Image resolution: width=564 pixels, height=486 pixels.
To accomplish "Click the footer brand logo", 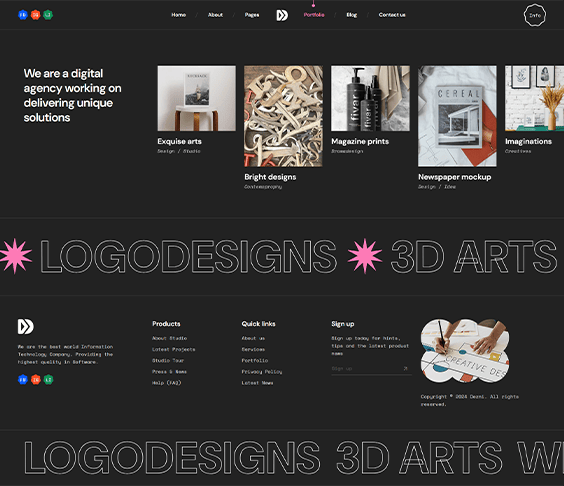I will pos(26,326).
